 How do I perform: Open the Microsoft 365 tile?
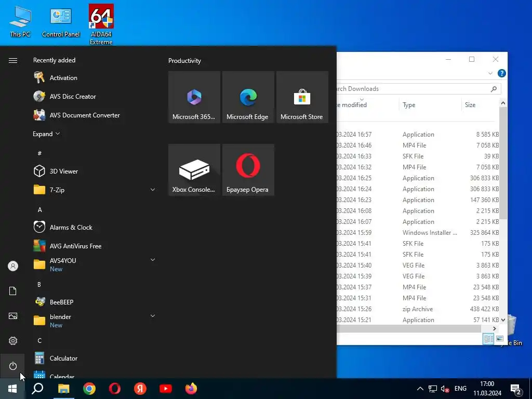point(194,97)
